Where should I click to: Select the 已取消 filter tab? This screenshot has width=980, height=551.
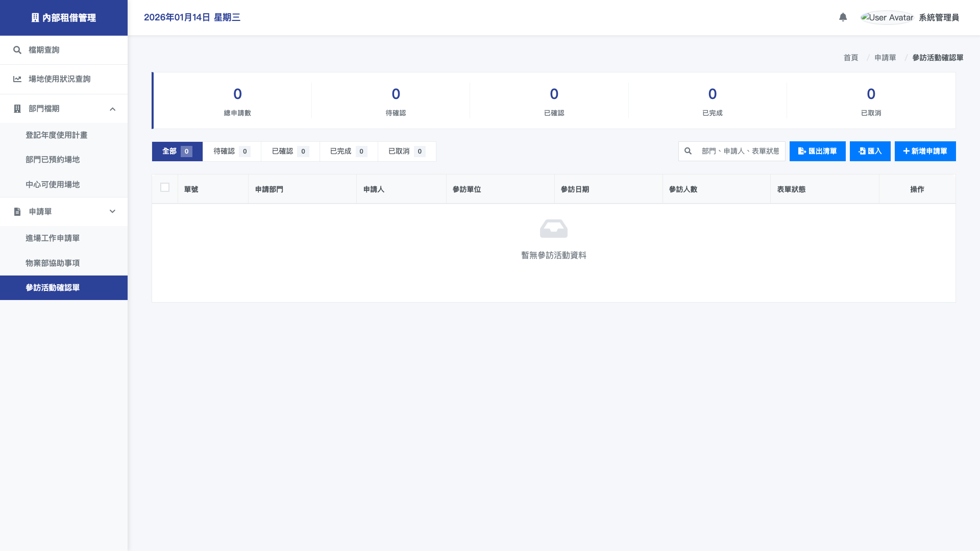tap(406, 152)
